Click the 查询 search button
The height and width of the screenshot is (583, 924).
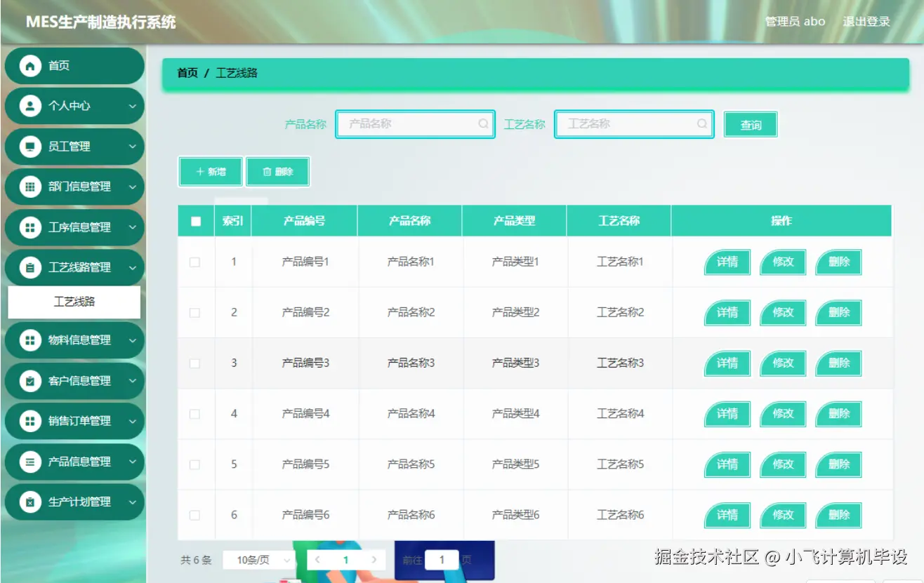750,124
